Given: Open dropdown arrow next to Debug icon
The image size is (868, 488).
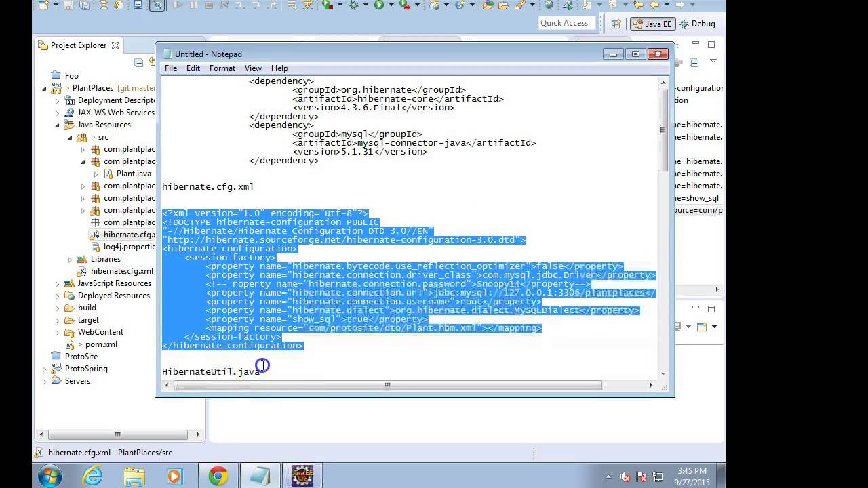Looking at the screenshot, I should pos(366,5).
